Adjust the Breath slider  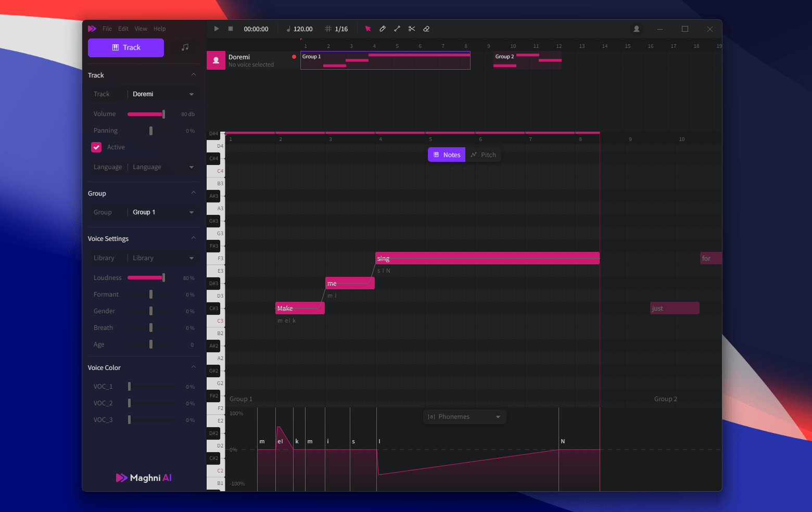[x=151, y=328]
